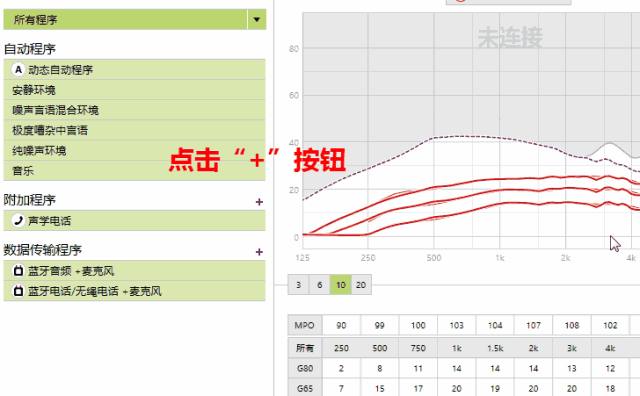Choose the highlighted 10 channels option
The height and width of the screenshot is (396, 640).
tap(341, 285)
